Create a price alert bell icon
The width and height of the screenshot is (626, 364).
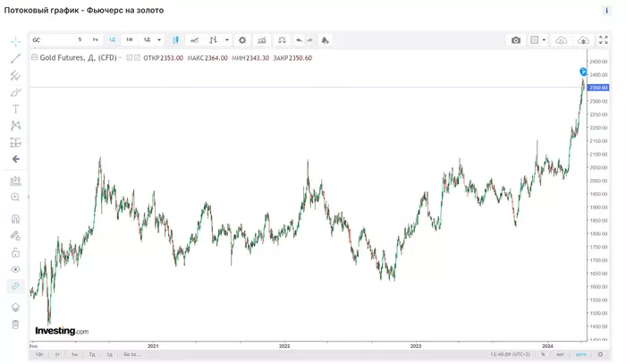pos(325,40)
